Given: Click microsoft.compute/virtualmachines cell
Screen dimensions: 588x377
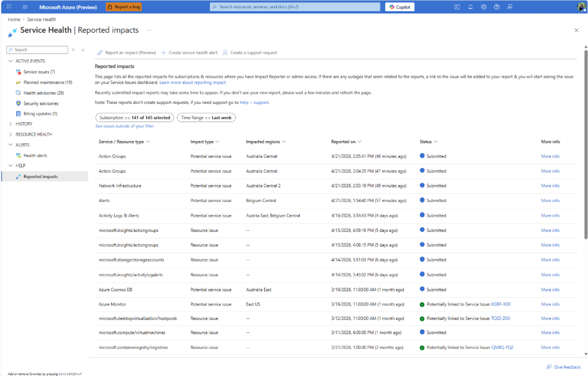Looking at the screenshot, I should (132, 332).
